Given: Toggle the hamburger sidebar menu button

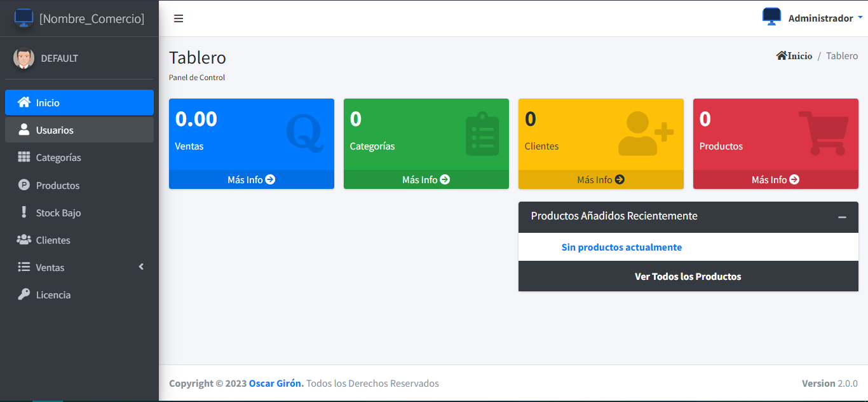Looking at the screenshot, I should 179,18.
